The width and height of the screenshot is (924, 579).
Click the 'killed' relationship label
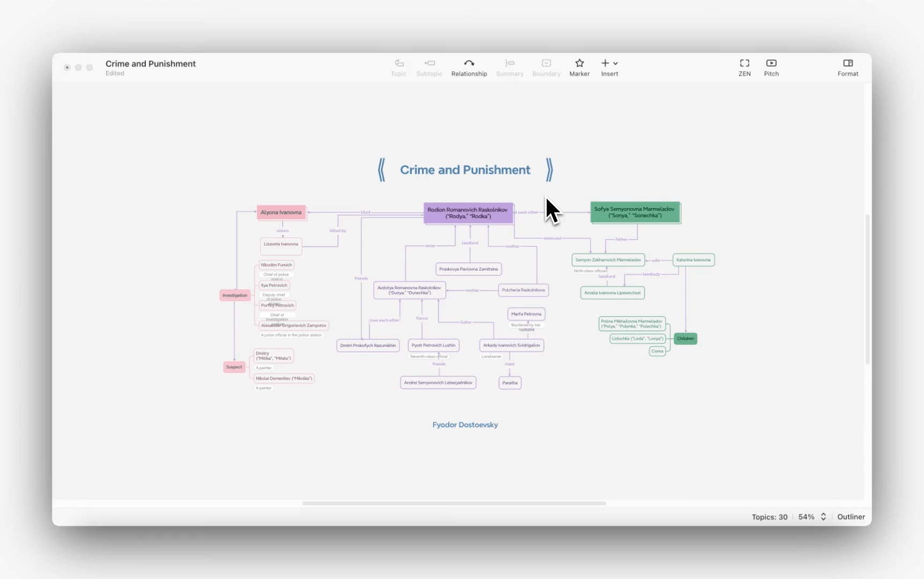coord(366,212)
